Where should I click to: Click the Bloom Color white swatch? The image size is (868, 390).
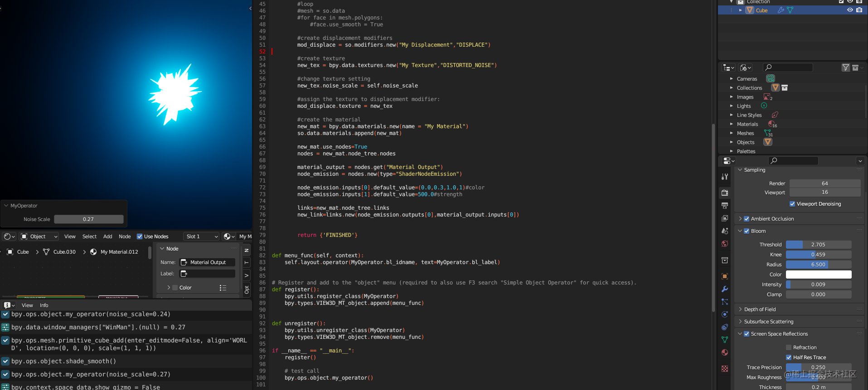[819, 274]
